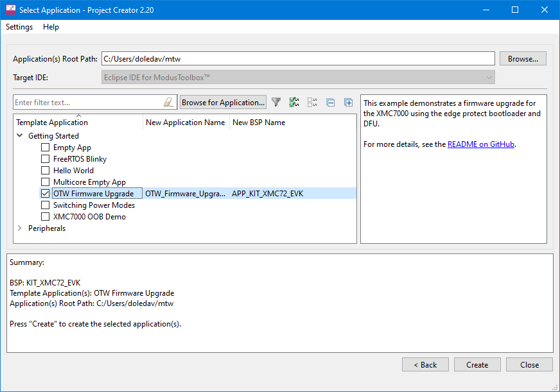The height and width of the screenshot is (392, 560).
Task: Collapse the template tree with minus icon
Action: coord(329,102)
